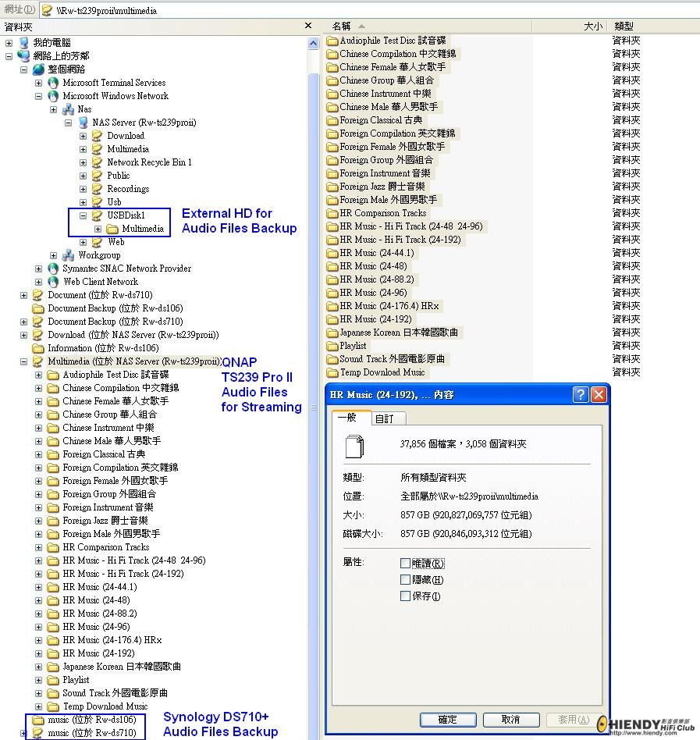
Task: Select Chinese Female folder in file list
Action: coord(393,67)
